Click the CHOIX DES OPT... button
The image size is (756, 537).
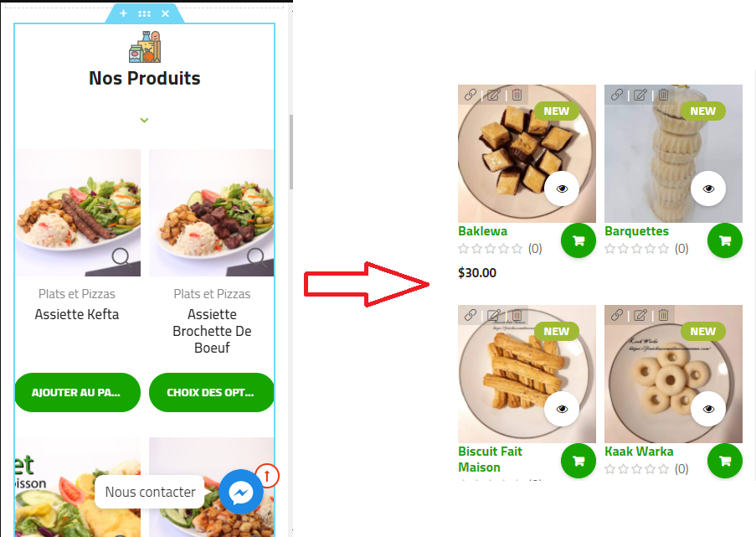pyautogui.click(x=212, y=392)
